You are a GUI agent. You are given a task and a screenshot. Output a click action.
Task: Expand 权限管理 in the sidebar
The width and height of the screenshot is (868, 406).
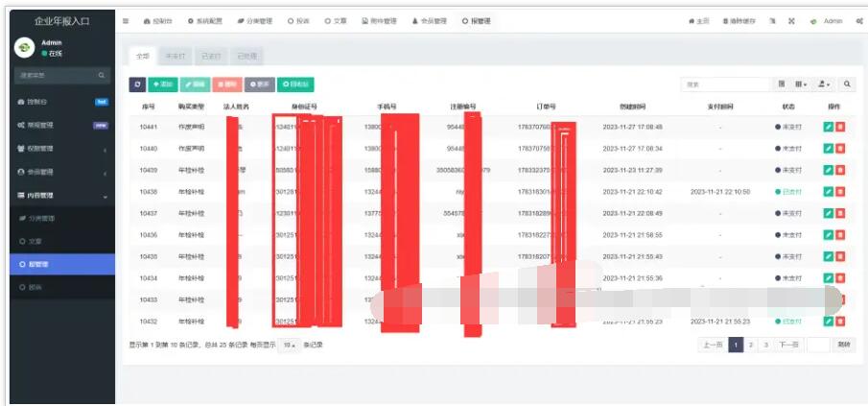point(62,149)
